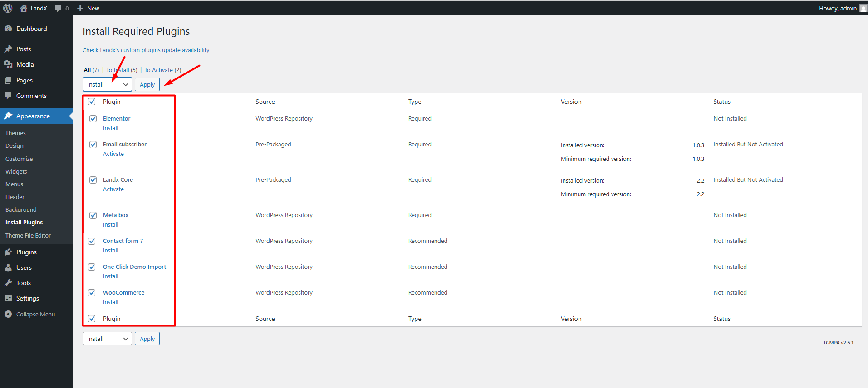Open the bottom Install bulk action dropdown
The height and width of the screenshot is (388, 868).
pos(108,339)
